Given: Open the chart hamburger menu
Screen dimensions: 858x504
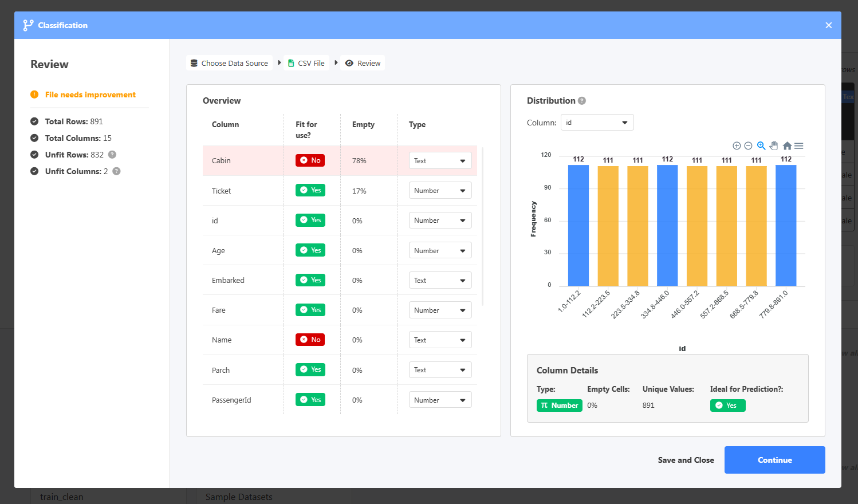Looking at the screenshot, I should click(x=799, y=146).
